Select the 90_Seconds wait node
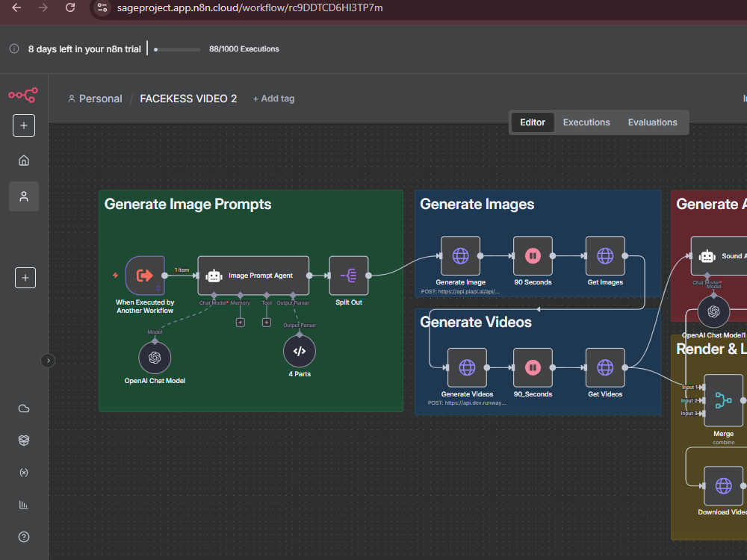 click(533, 367)
